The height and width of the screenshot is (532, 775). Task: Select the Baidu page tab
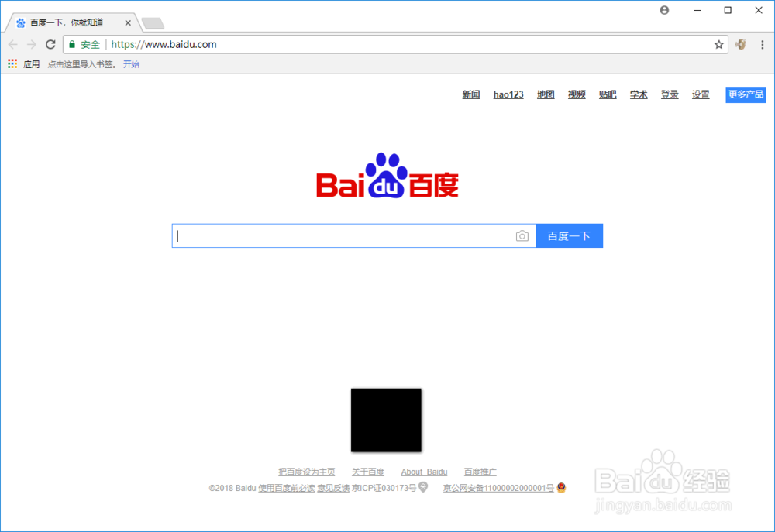73,22
